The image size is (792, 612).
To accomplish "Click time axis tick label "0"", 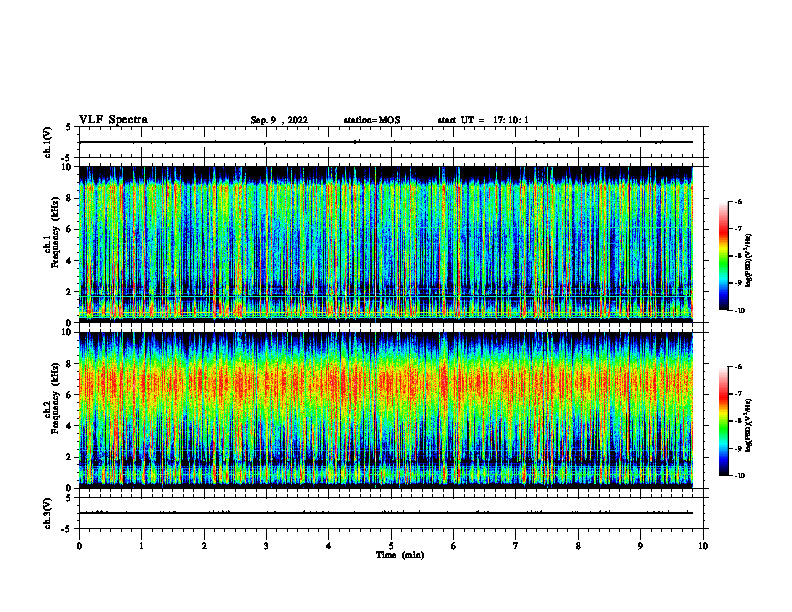I will point(79,546).
